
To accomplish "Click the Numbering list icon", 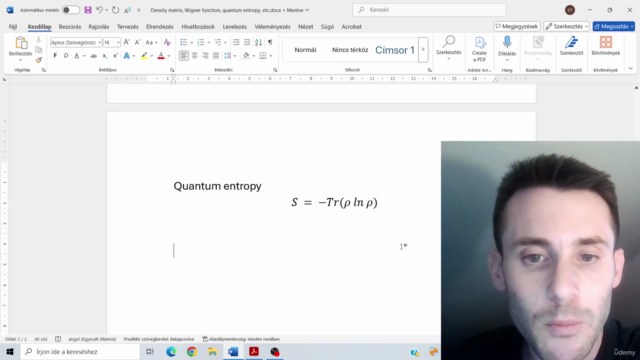I will point(201,42).
